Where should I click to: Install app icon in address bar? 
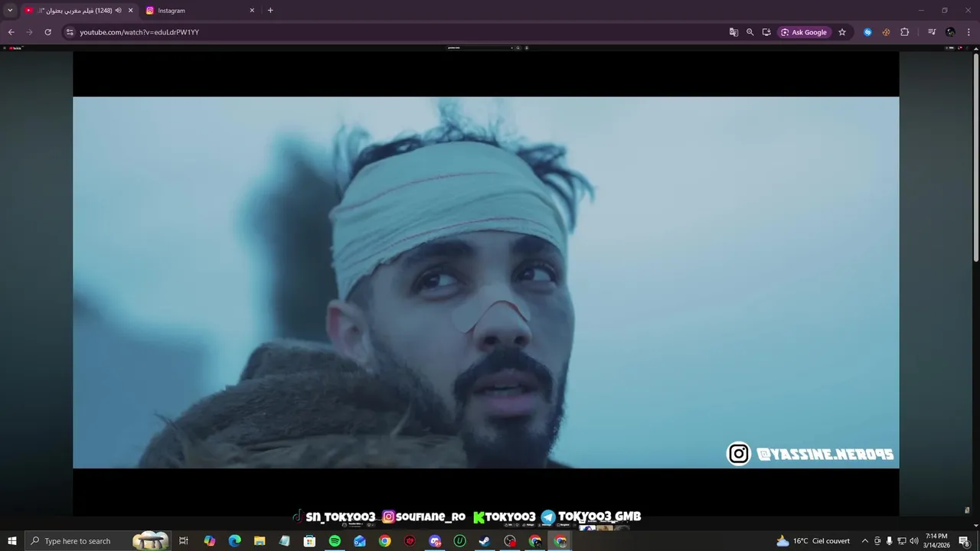(x=766, y=32)
